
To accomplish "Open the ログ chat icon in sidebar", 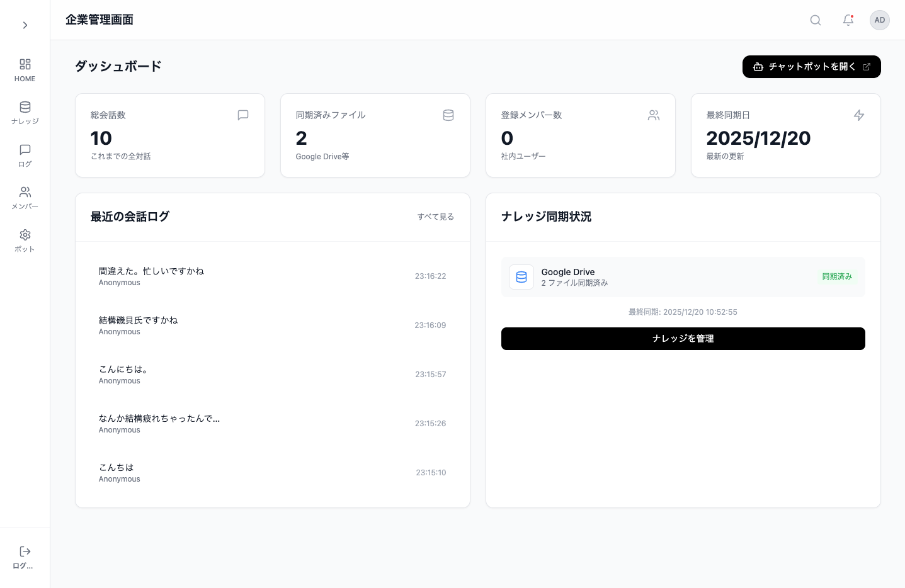I will pyautogui.click(x=25, y=150).
